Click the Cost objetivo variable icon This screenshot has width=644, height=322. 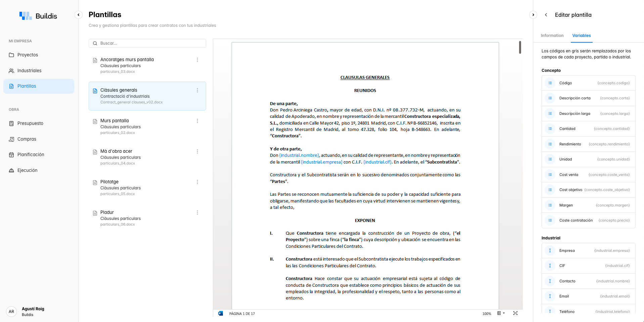tap(550, 190)
